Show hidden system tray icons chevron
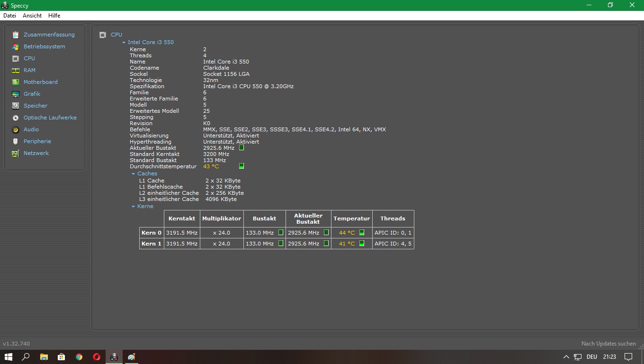 [566, 357]
